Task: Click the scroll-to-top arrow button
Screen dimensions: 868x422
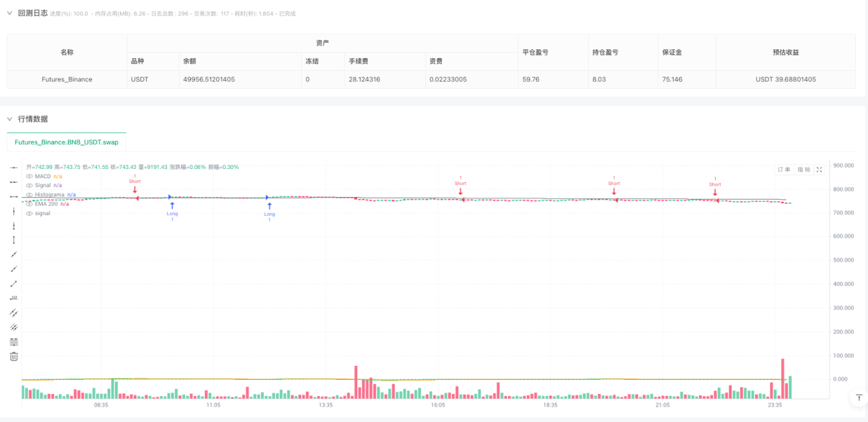Action: 858,398
